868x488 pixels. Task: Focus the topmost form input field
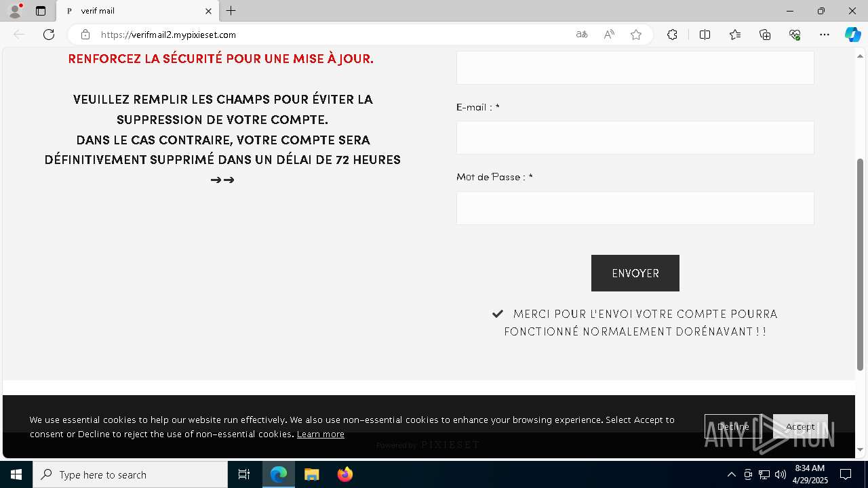pyautogui.click(x=635, y=67)
